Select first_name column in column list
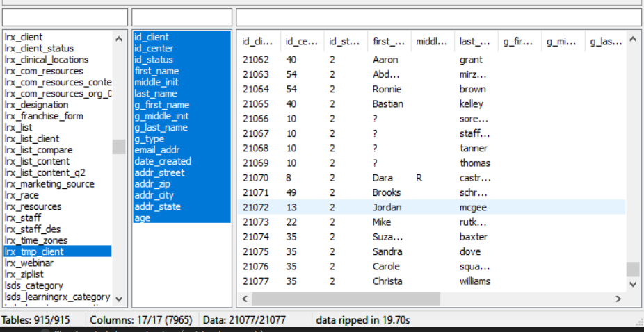The width and height of the screenshot is (644, 332). click(x=182, y=71)
